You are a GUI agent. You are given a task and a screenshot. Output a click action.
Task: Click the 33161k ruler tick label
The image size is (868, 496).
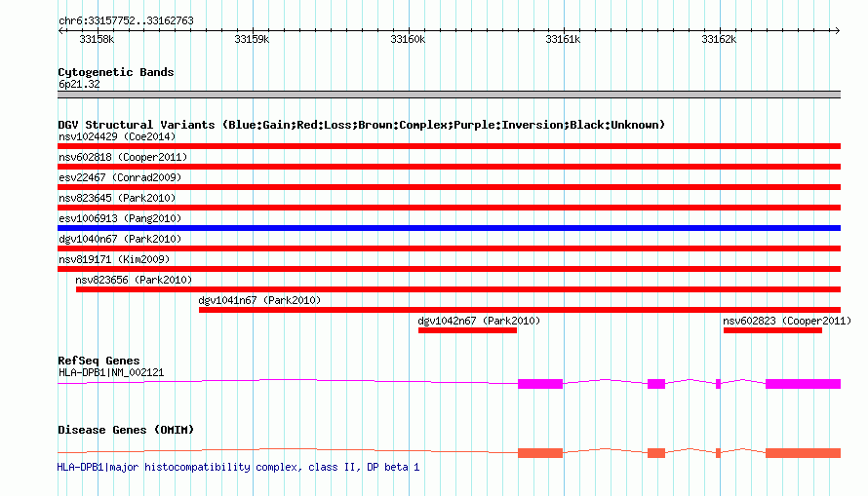(563, 39)
